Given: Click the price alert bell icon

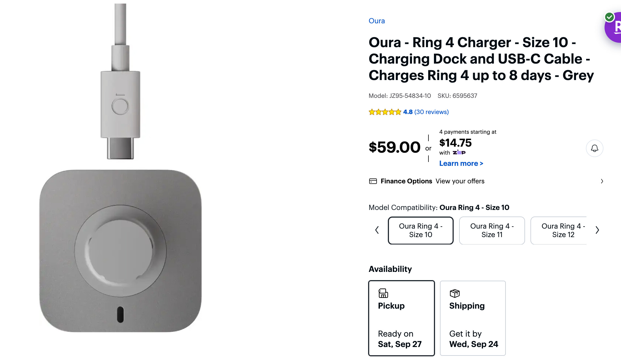Looking at the screenshot, I should 594,148.
